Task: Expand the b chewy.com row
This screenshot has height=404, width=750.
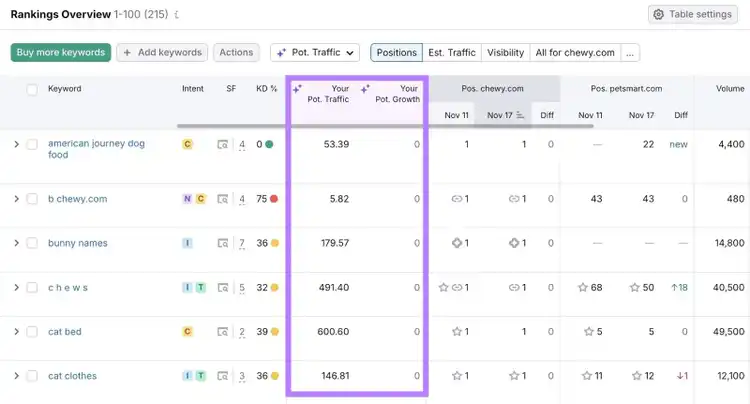Action: [x=16, y=199]
